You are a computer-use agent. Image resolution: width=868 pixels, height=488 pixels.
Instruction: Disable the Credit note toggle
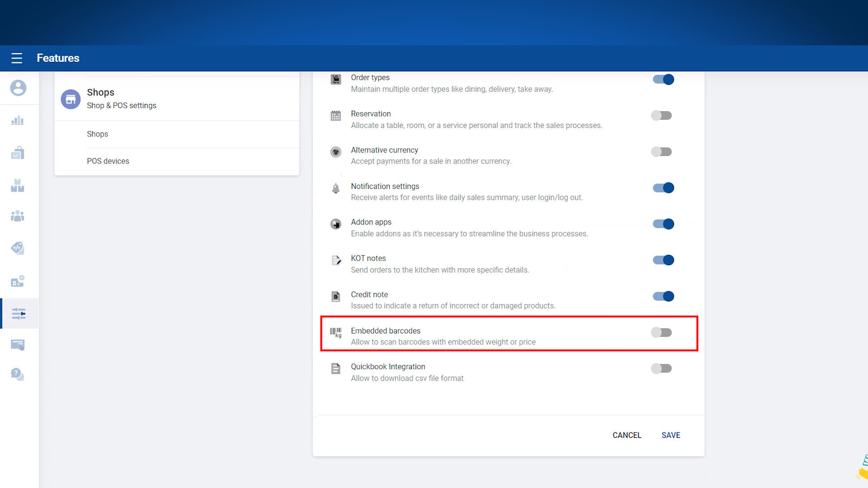(663, 296)
